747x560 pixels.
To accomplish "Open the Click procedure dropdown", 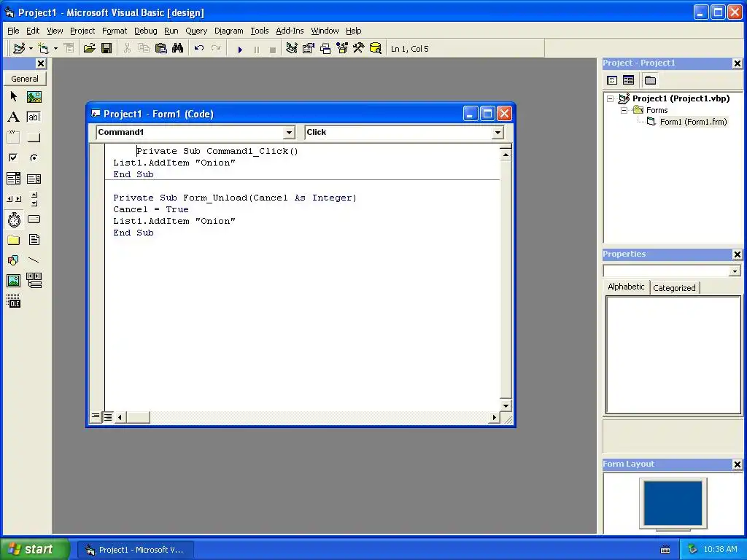I will point(498,133).
